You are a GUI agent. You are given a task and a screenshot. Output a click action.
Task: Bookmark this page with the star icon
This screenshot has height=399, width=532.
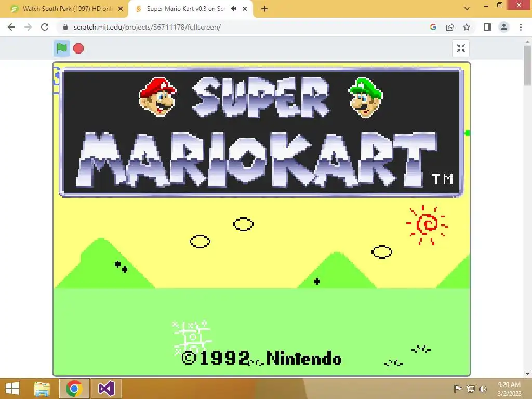pos(467,27)
